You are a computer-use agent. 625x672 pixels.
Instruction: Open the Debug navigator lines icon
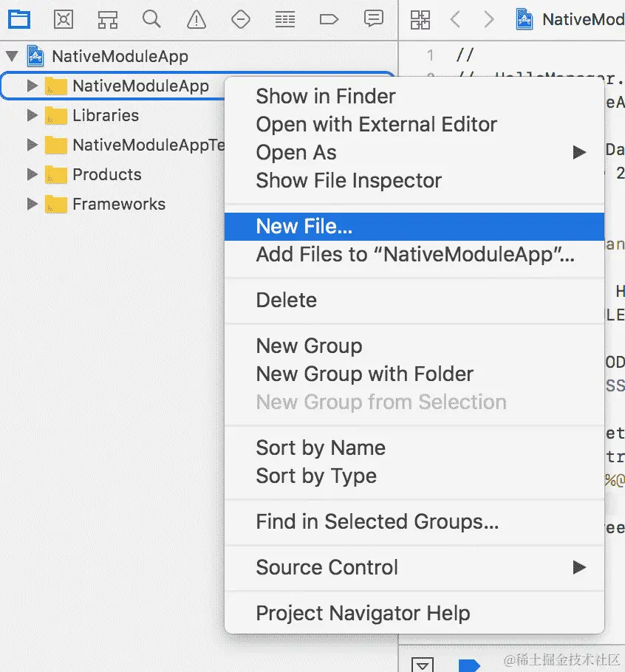285,20
